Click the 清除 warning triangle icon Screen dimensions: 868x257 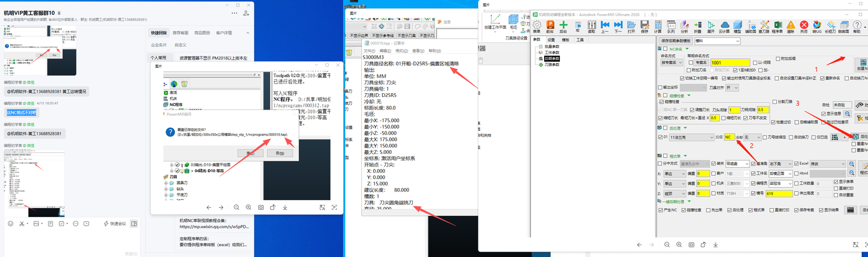[x=790, y=27]
